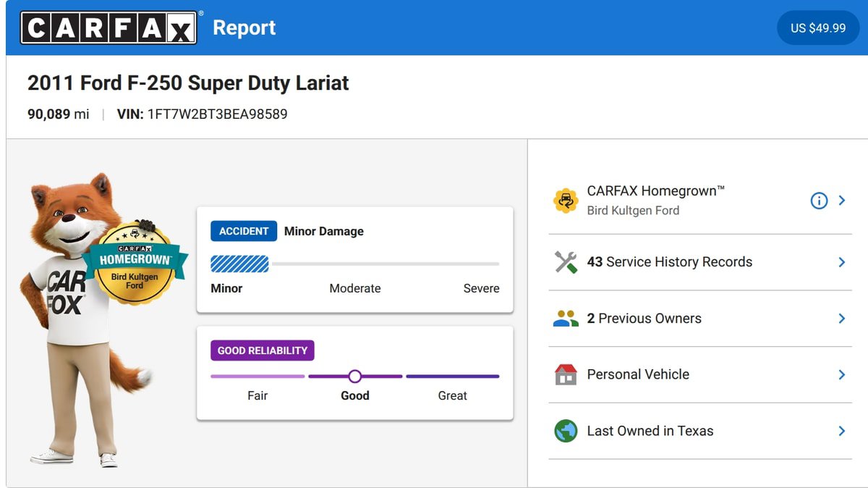The height and width of the screenshot is (488, 868).
Task: Click the Bird Kultgen Ford dealer subtitle
Action: (x=633, y=211)
